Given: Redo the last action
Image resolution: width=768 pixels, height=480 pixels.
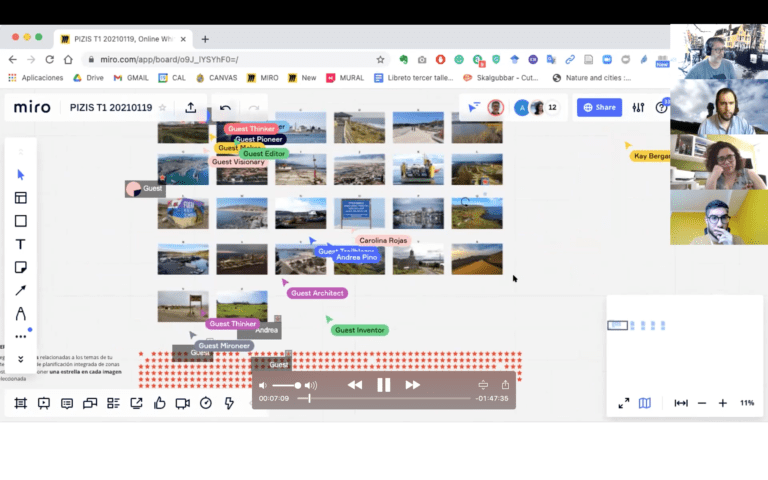Looking at the screenshot, I should pyautogui.click(x=254, y=108).
